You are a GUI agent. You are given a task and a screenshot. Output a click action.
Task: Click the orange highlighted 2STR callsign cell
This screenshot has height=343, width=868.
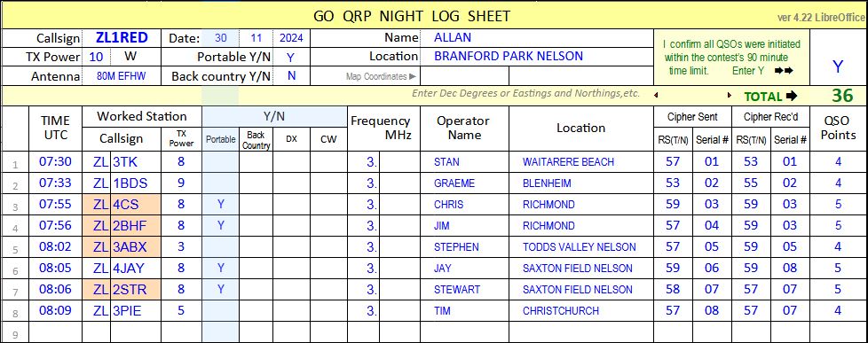[x=136, y=290]
